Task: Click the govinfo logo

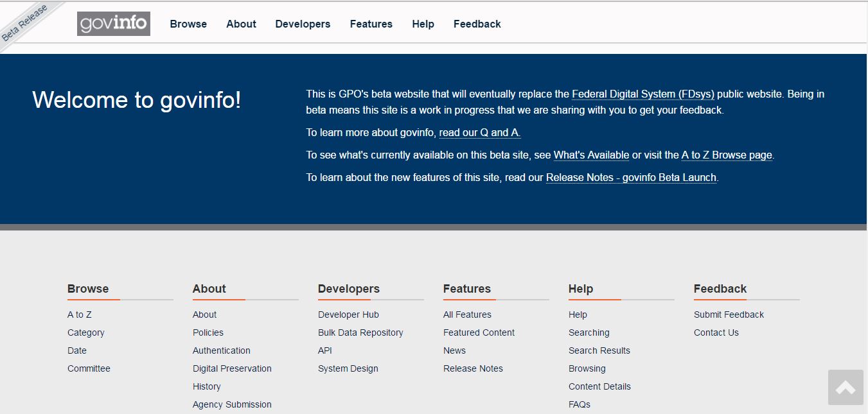Action: coord(114,24)
